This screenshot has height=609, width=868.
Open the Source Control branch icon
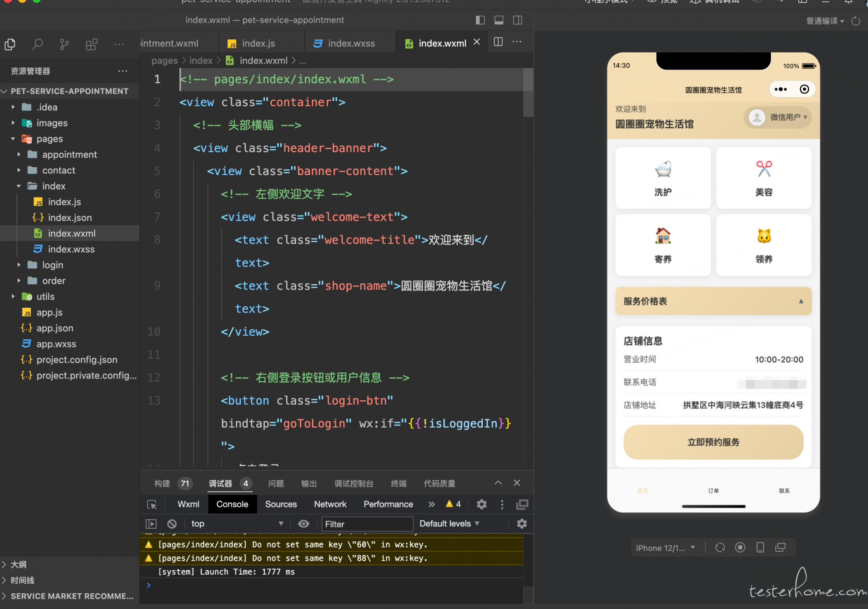(x=65, y=44)
